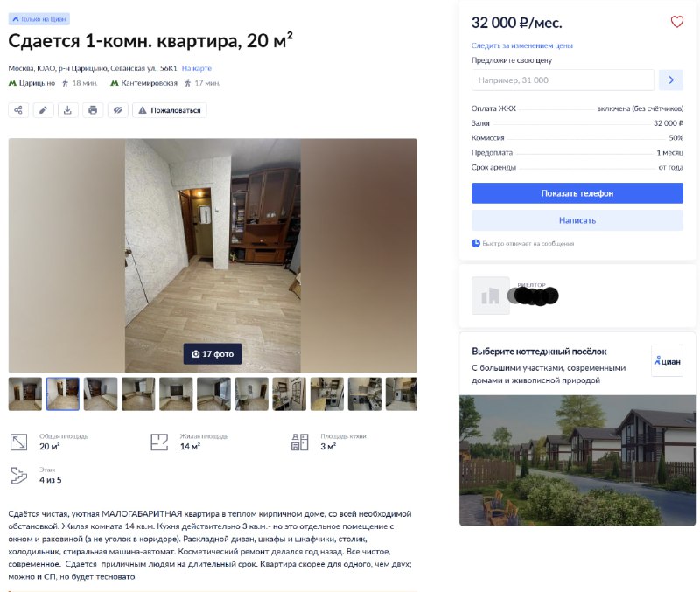
Task: Click the pencil note icon
Action: click(43, 110)
